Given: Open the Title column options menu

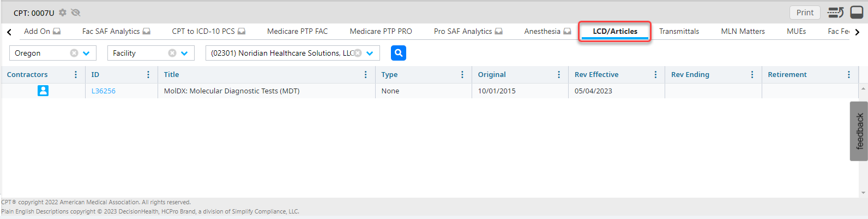Looking at the screenshot, I should [x=365, y=75].
